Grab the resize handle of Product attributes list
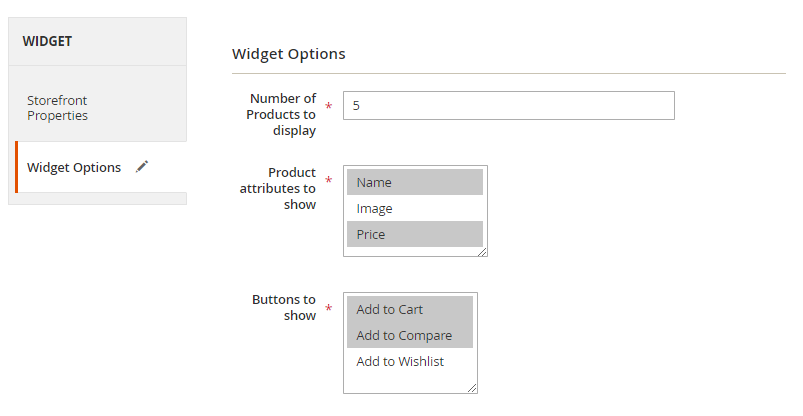This screenshot has width=803, height=416. tap(482, 251)
